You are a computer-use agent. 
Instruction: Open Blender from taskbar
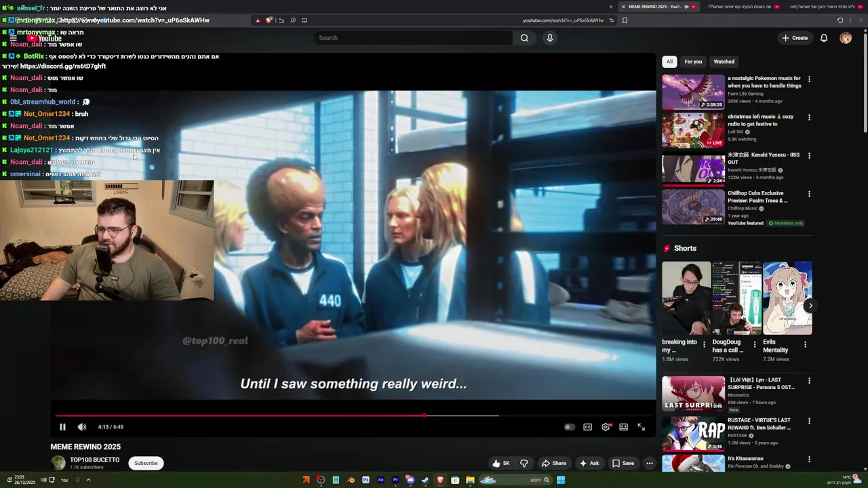point(351,481)
